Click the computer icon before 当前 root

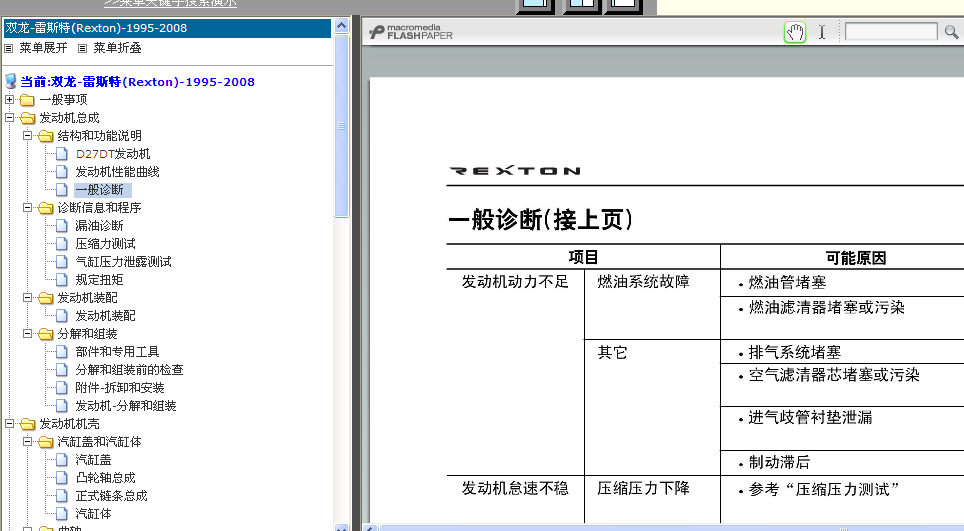[x=10, y=81]
